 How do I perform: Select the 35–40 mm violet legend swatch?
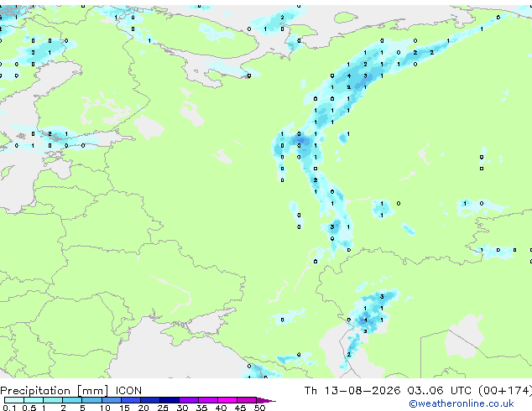[208, 400]
